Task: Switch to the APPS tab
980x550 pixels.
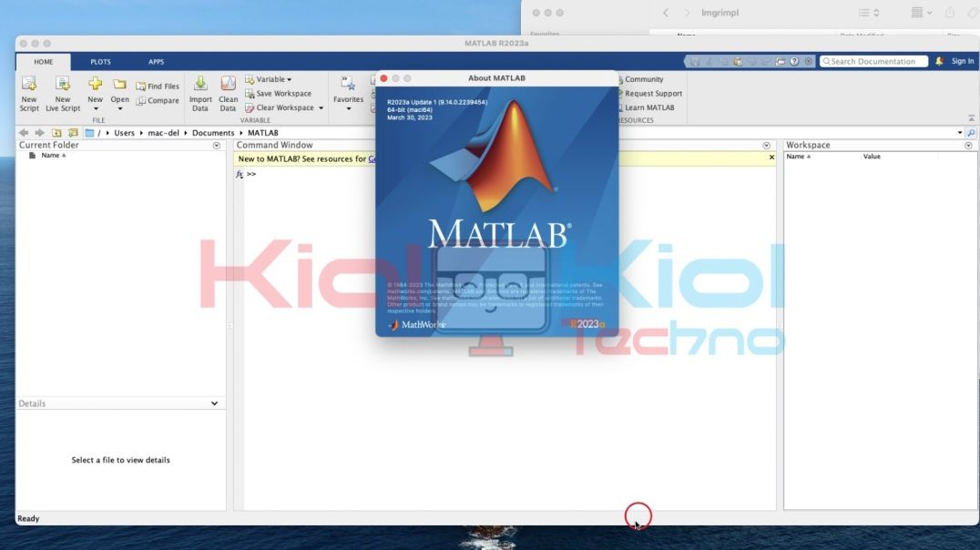Action: point(157,62)
